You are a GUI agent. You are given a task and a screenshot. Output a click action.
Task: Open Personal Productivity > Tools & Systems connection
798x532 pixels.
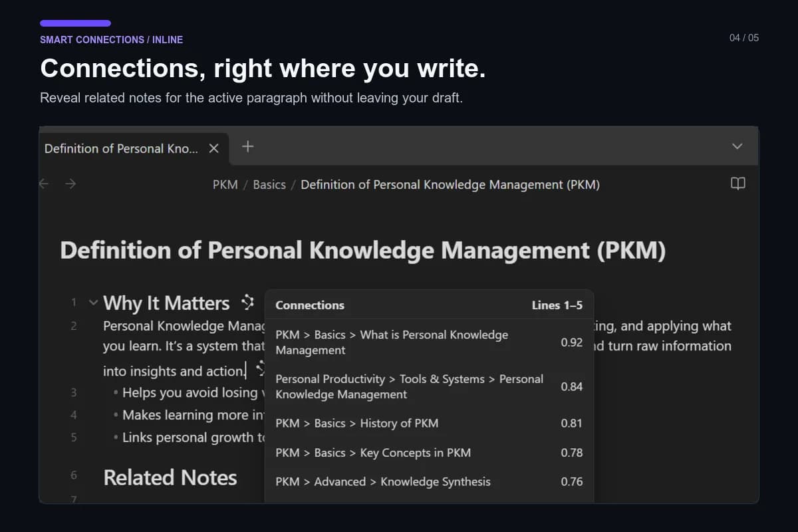point(429,386)
